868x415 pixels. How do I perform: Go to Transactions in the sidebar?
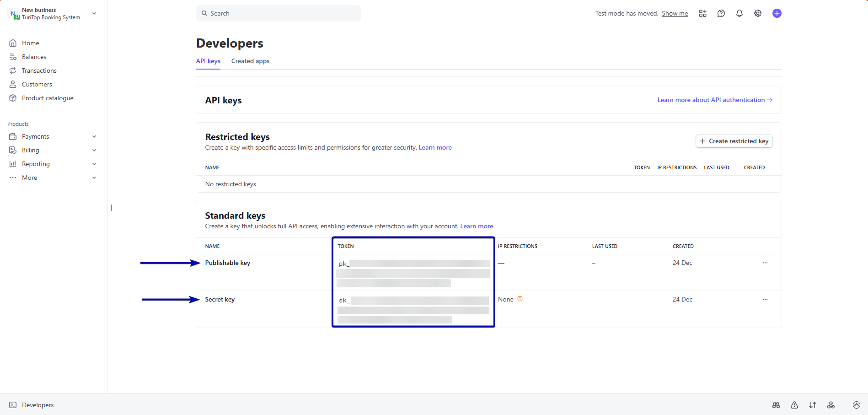[39, 70]
